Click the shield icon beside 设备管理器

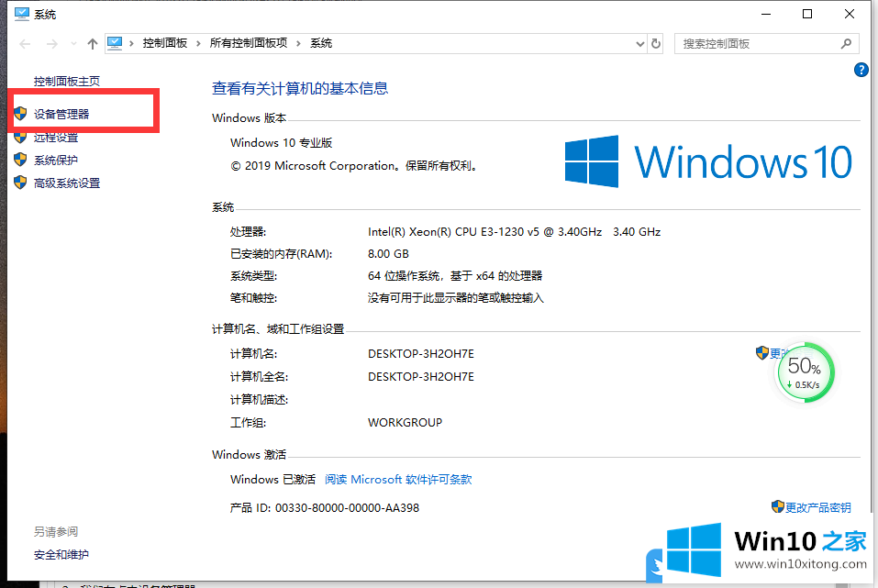pyautogui.click(x=20, y=114)
